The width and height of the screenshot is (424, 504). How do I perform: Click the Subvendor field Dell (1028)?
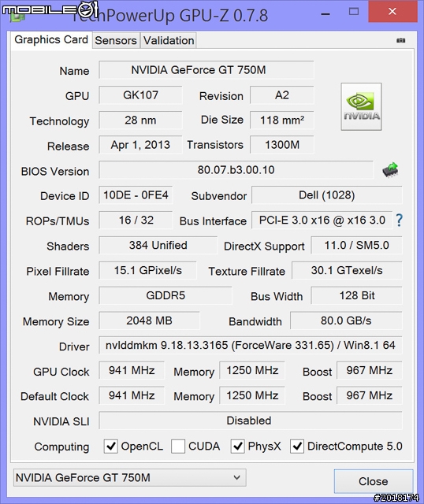click(327, 195)
